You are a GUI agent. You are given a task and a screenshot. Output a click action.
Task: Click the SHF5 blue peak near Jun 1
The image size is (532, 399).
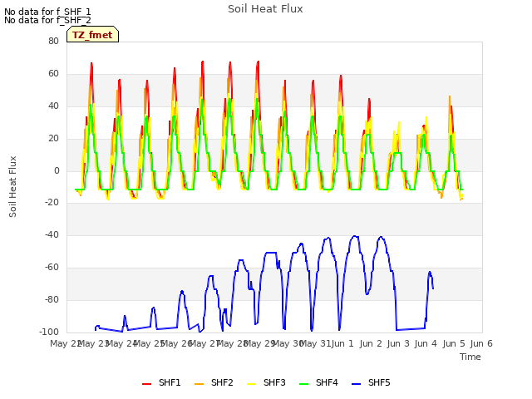click(x=355, y=236)
